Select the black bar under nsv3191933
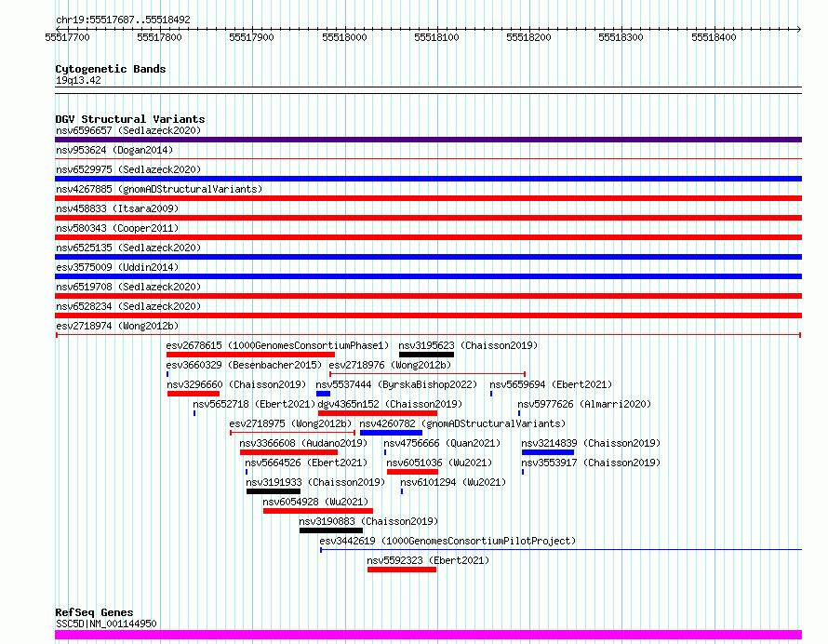This screenshot has height=644, width=828. 274,491
